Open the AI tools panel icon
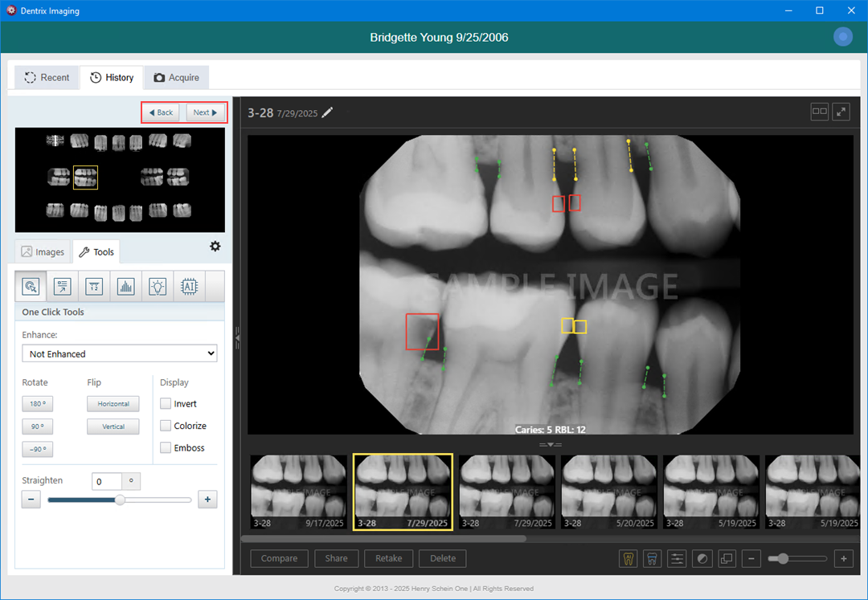The width and height of the screenshot is (868, 600). click(189, 286)
